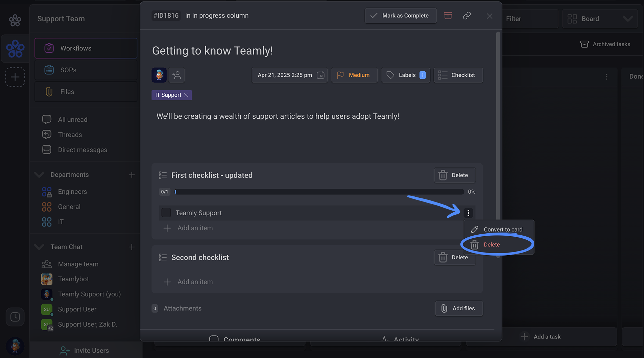This screenshot has width=644, height=358.
Task: Open the calendar icon on due date
Action: pyautogui.click(x=320, y=75)
